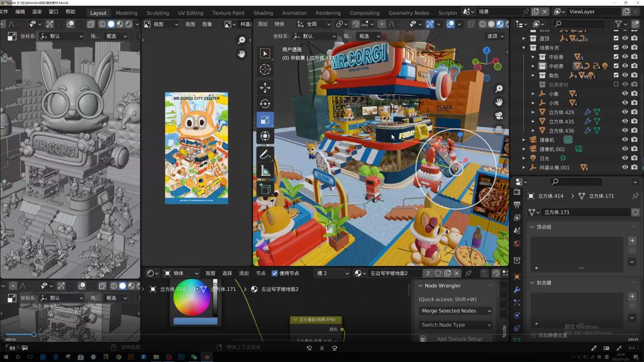
Task: Open the Switch Node Type dropdown
Action: [x=456, y=325]
